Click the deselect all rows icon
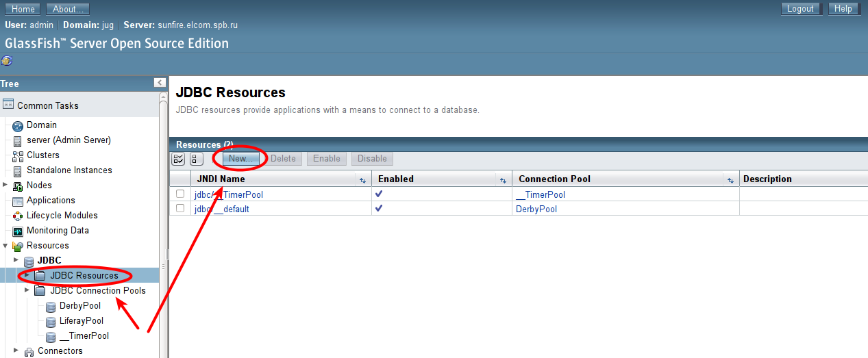 [196, 159]
